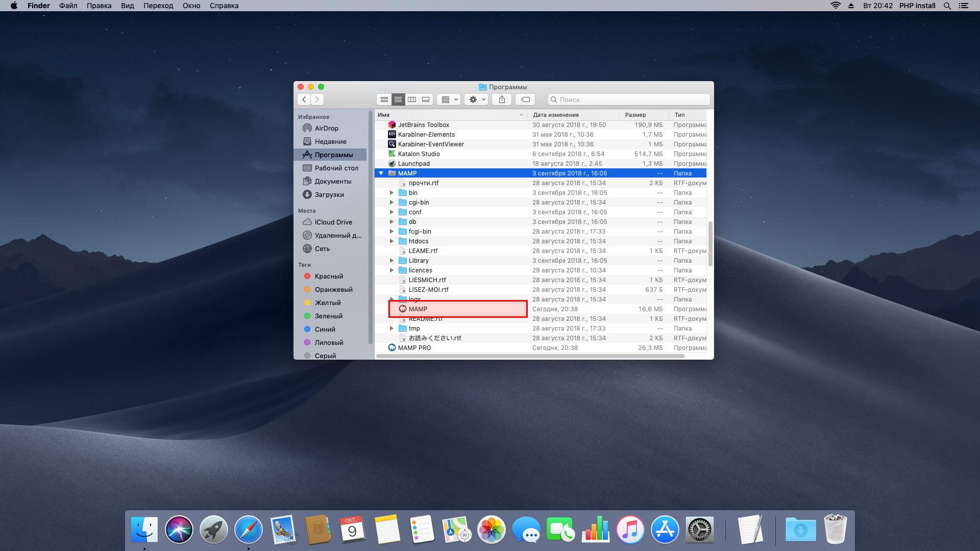Open Недавние in the sidebar
980x551 pixels.
tap(330, 142)
